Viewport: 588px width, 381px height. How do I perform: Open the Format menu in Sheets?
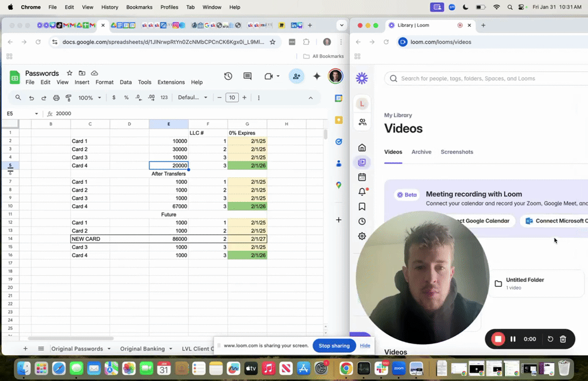click(105, 83)
